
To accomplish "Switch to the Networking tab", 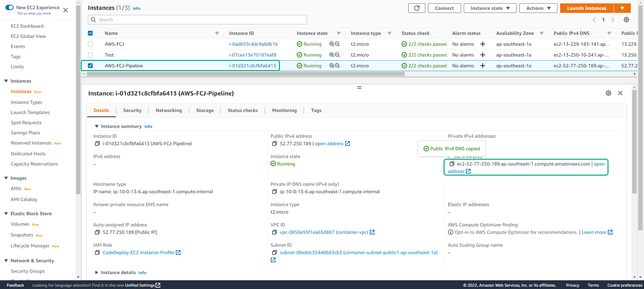I will (x=169, y=110).
